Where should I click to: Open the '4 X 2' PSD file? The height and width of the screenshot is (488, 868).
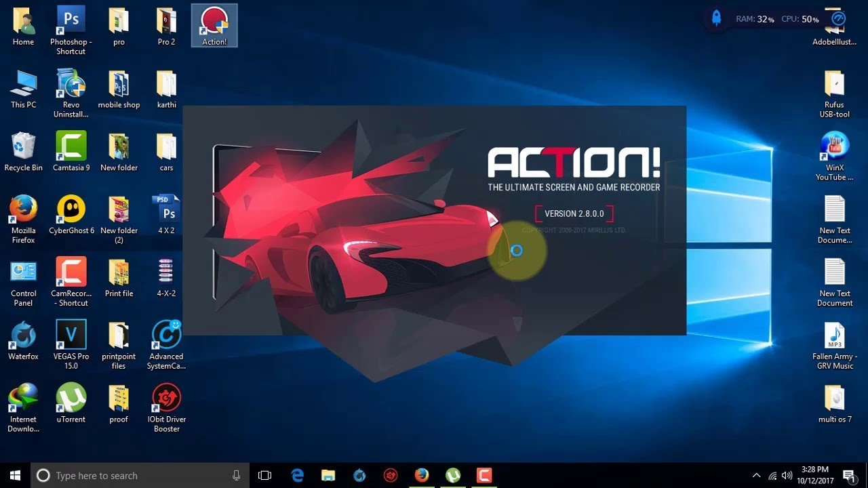(x=167, y=215)
